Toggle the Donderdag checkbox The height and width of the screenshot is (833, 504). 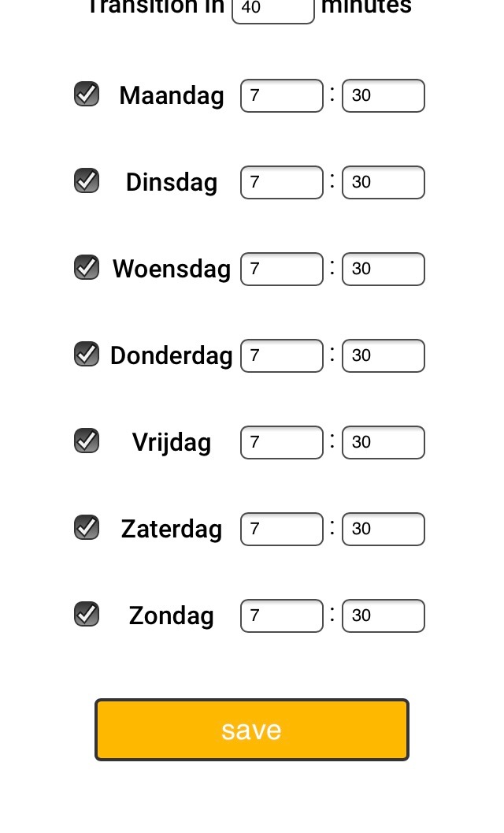pyautogui.click(x=87, y=354)
